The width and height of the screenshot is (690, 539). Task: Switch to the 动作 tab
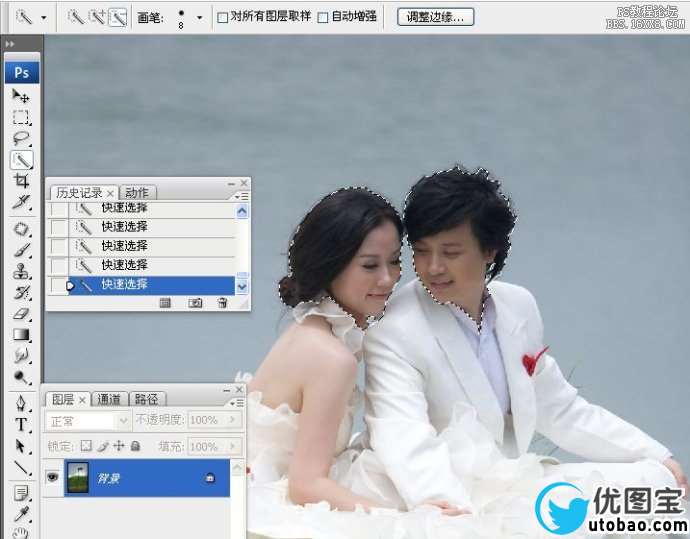pos(138,192)
